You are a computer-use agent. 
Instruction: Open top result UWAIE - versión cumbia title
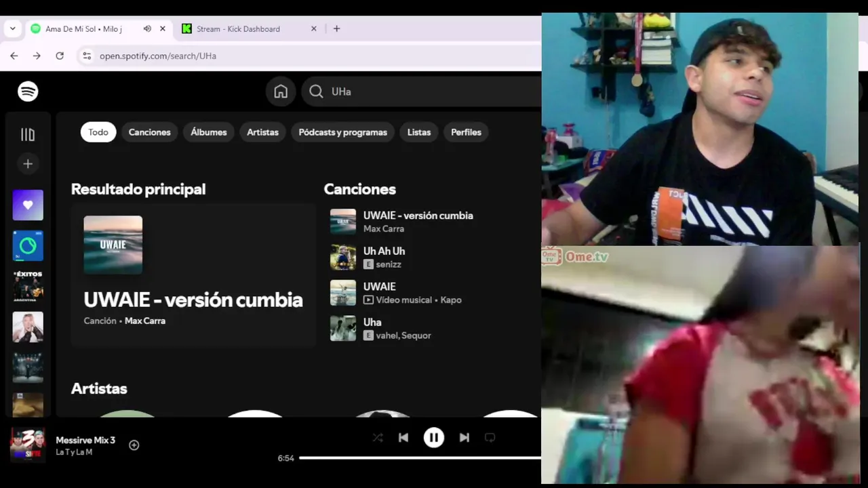[193, 300]
